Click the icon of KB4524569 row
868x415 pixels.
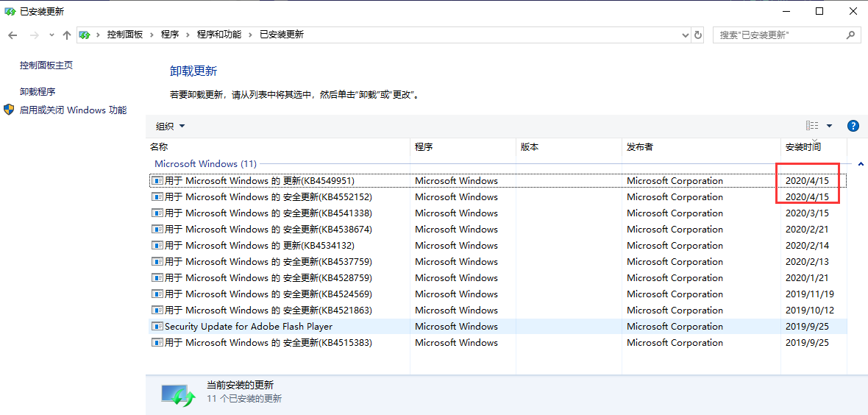tap(157, 294)
